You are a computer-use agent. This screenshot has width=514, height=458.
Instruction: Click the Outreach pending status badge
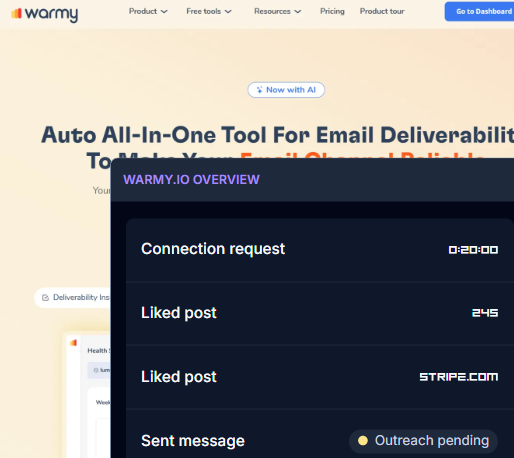pyautogui.click(x=423, y=441)
